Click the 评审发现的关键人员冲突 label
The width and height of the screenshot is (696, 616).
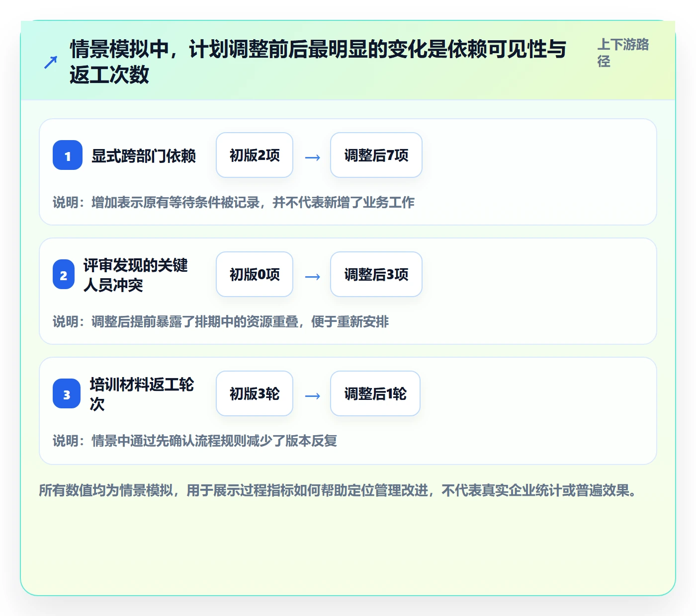click(136, 275)
